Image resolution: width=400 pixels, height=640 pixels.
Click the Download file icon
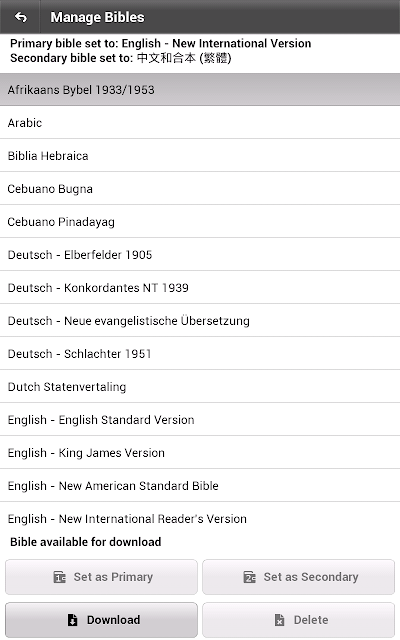tap(72, 620)
